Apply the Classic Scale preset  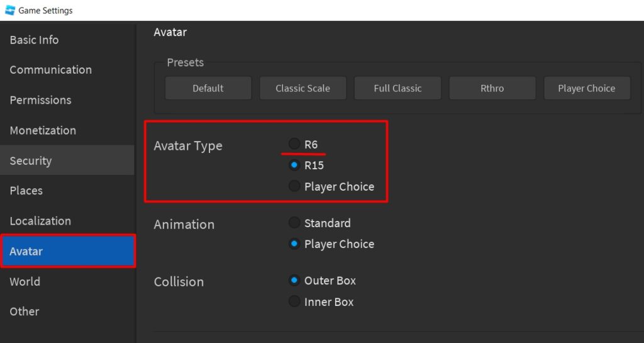(303, 88)
